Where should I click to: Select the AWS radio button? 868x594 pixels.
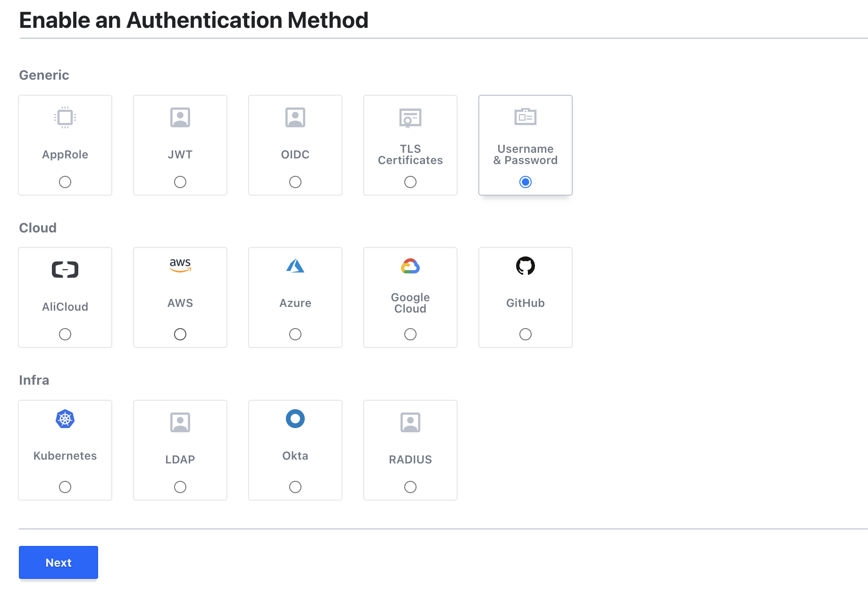(x=180, y=334)
